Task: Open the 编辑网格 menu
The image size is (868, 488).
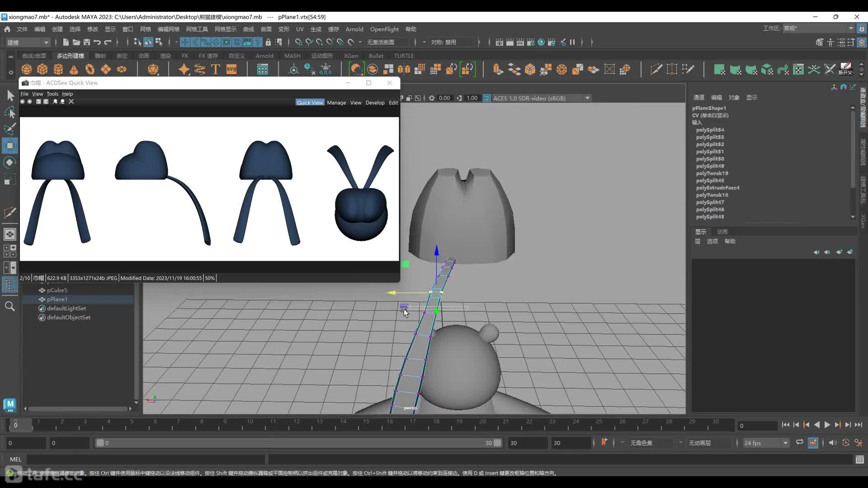Action: click(x=168, y=29)
